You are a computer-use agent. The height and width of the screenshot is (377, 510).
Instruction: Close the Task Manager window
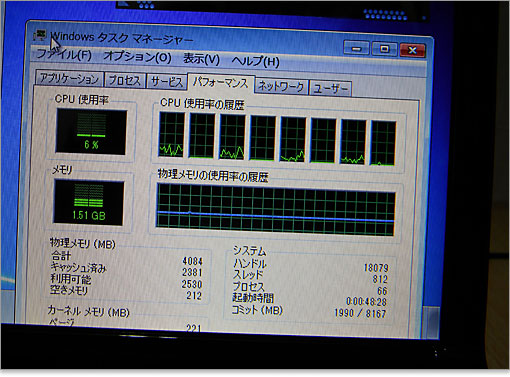[412, 50]
